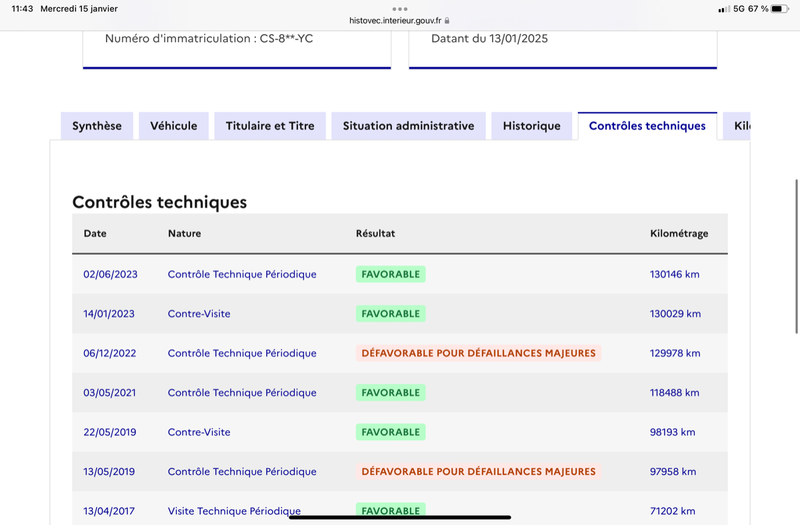Viewport: 800px width, 525px height.
Task: Click the Kilométrage column header
Action: point(679,234)
